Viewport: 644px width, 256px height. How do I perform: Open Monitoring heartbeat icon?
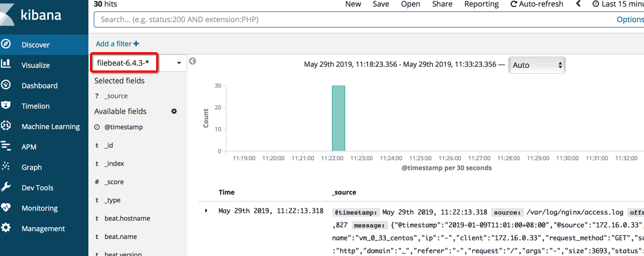click(x=6, y=208)
